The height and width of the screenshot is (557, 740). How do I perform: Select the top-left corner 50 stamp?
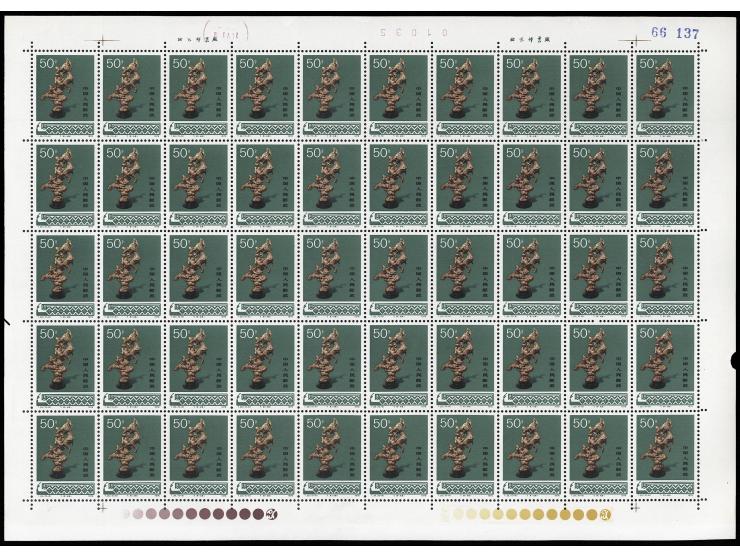point(65,95)
